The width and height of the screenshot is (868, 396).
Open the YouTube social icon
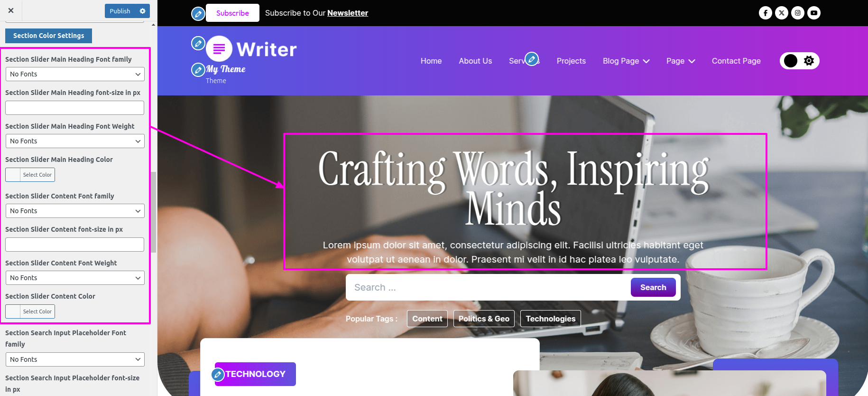(813, 13)
